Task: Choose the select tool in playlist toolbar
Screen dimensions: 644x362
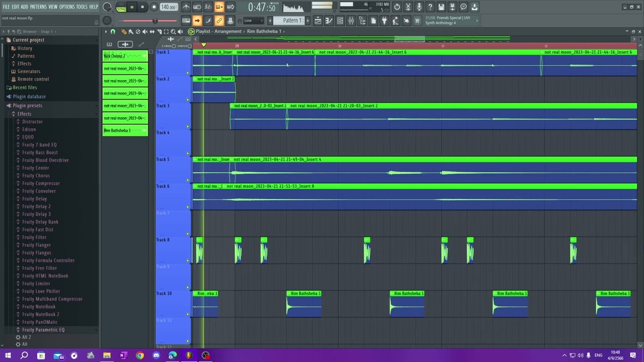Action: (166, 31)
